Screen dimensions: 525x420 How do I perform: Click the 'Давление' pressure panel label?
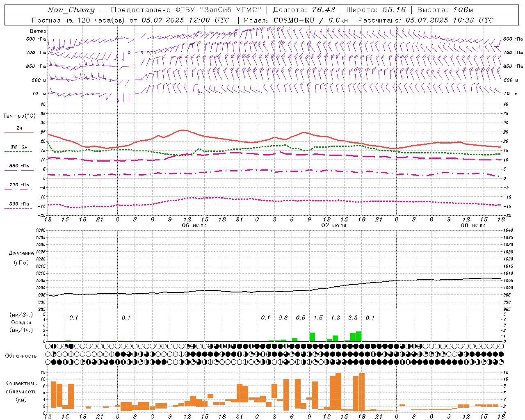[x=21, y=253]
